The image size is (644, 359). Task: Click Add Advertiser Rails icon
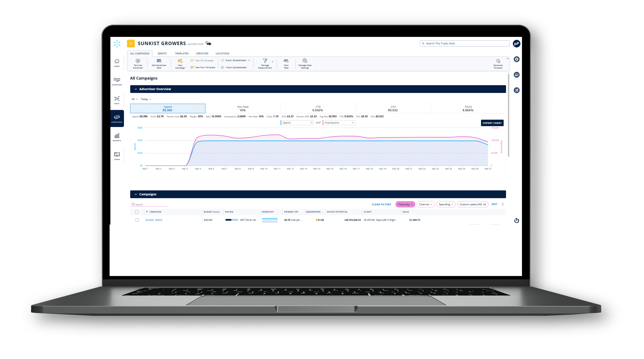tap(159, 61)
